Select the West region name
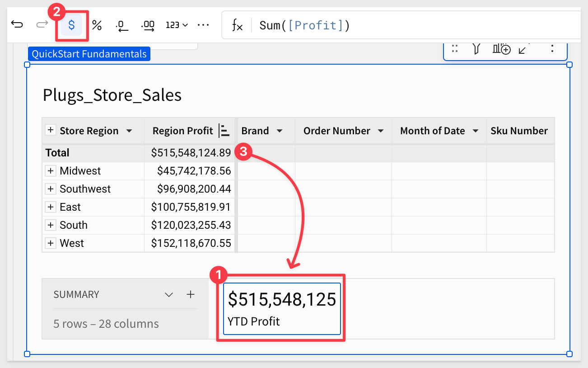Viewport: 588px width, 368px height. click(72, 243)
